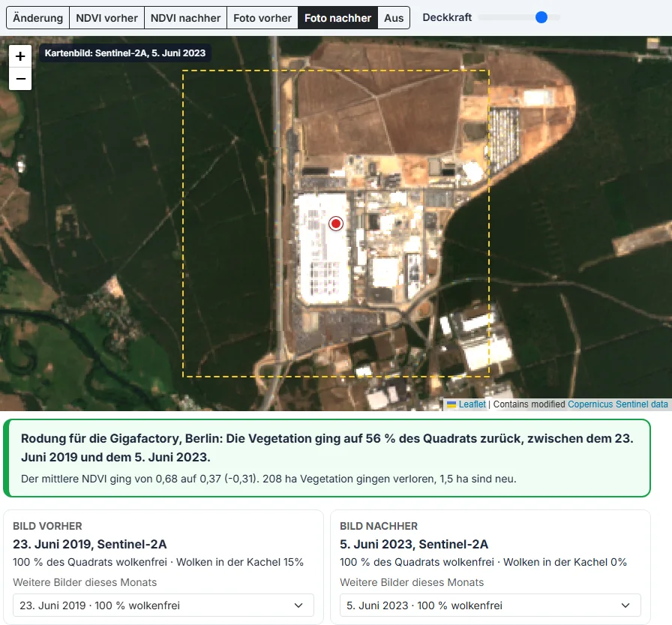Viewport: 672px width, 625px height.
Task: Click the '23. Juni 2019, Sentinel-2A' title
Action: [89, 544]
